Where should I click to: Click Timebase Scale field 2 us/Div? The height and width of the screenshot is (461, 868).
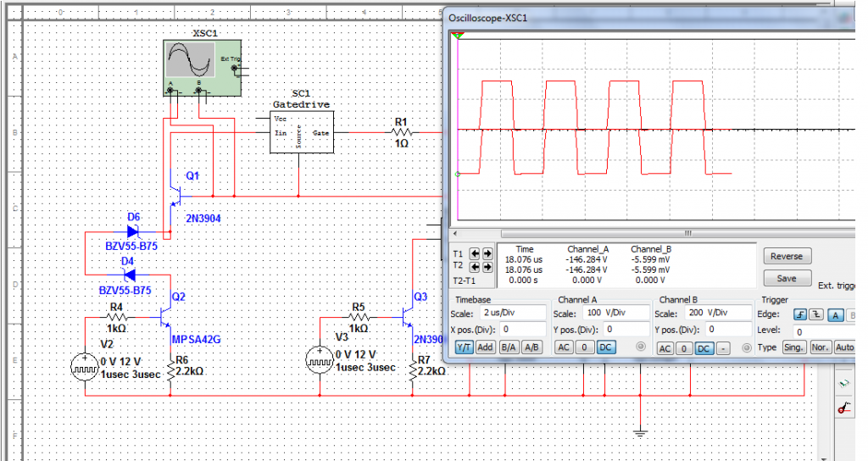pyautogui.click(x=513, y=313)
